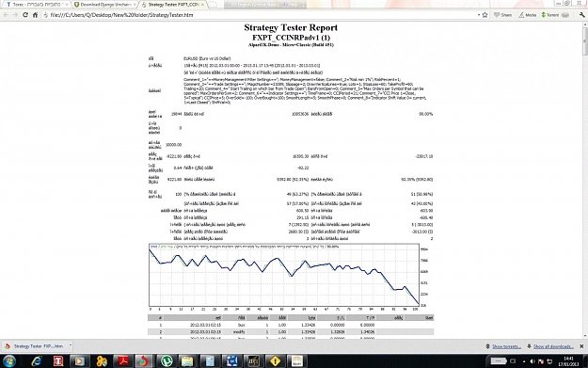Launch Internet Explorer from the taskbar
The image size is (588, 368).
(37, 361)
